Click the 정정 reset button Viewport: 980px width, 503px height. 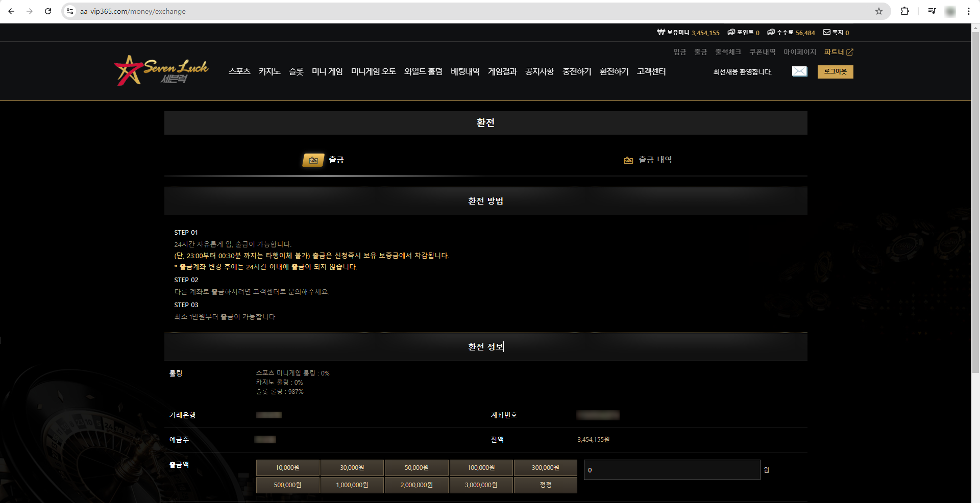point(546,485)
